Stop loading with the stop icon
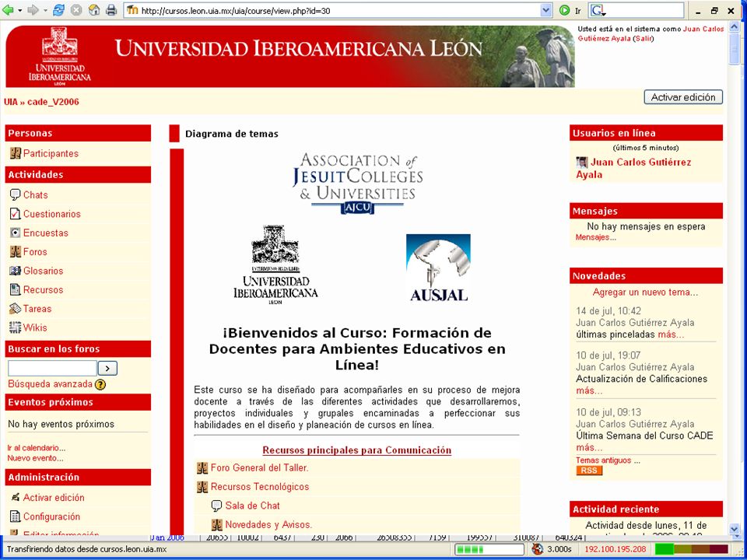Screen dimensions: 747x560 click(x=75, y=9)
